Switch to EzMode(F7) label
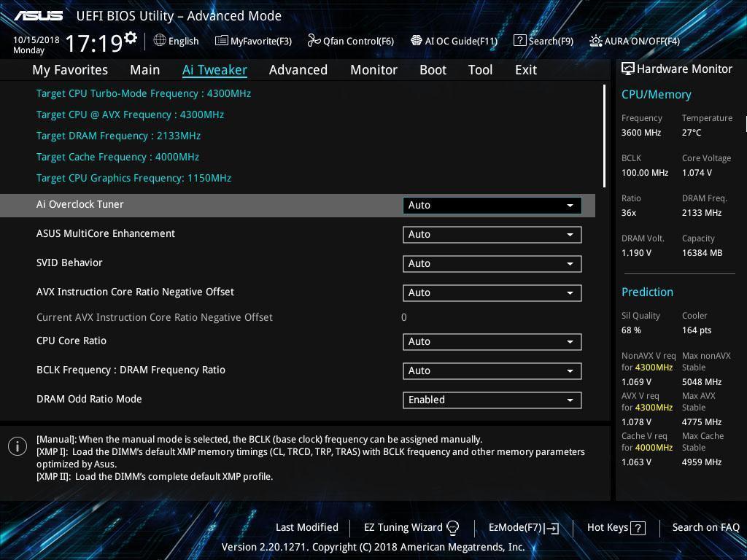The height and width of the screenshot is (560, 747). click(516, 527)
